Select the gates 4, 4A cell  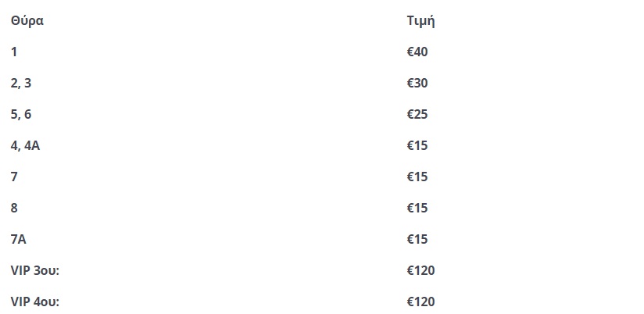pos(25,146)
